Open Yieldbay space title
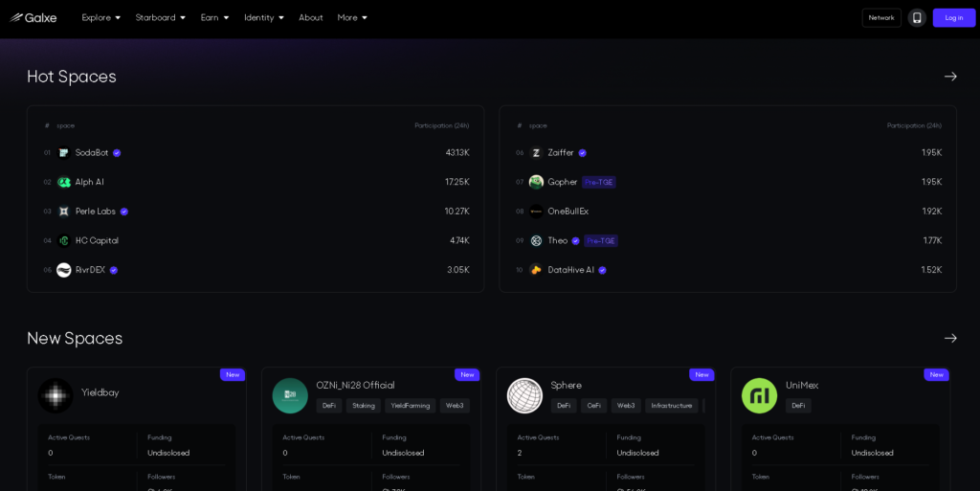This screenshot has height=491, width=980. tap(100, 392)
